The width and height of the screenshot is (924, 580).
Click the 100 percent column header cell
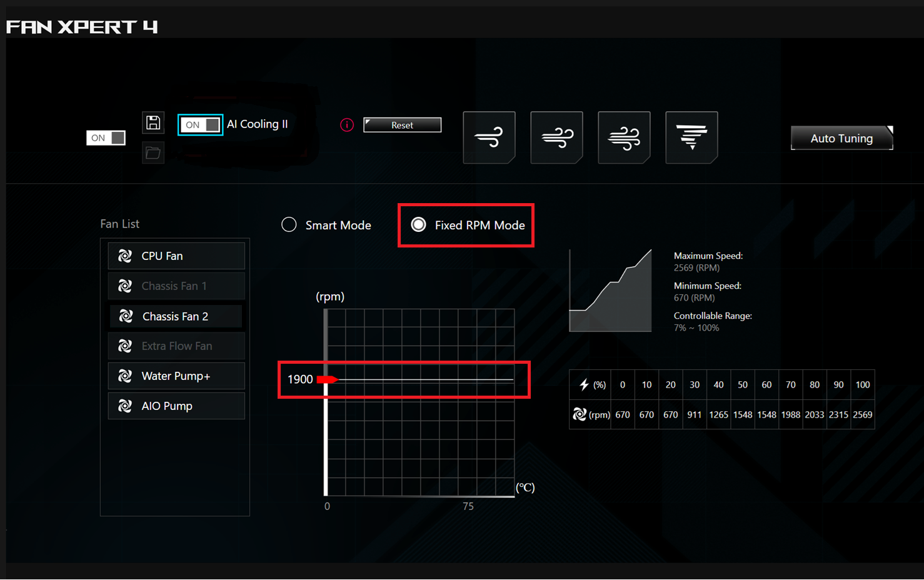863,384
